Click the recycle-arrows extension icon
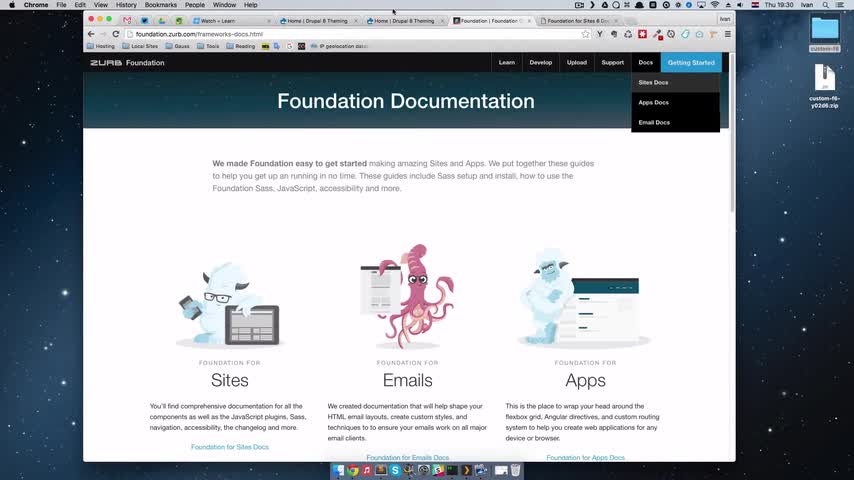 tap(628, 34)
